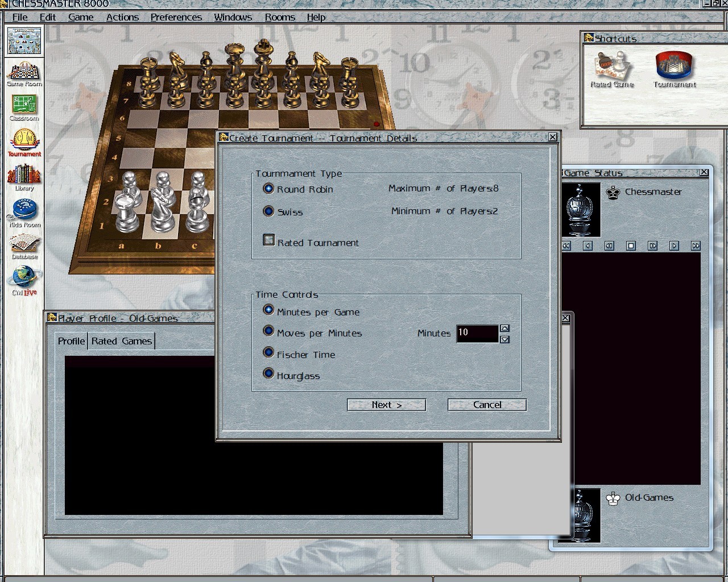
Task: Open the Preferences menu
Action: coord(176,17)
